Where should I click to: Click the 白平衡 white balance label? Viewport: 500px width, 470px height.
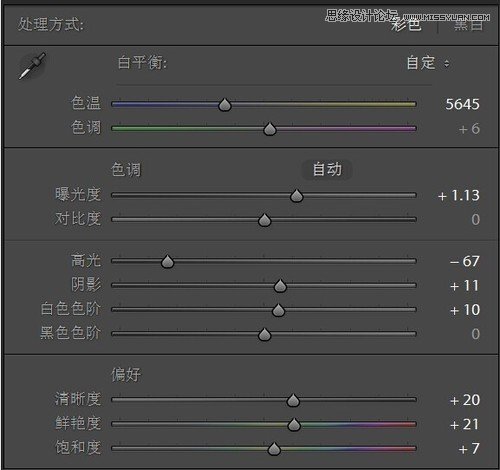tap(142, 62)
